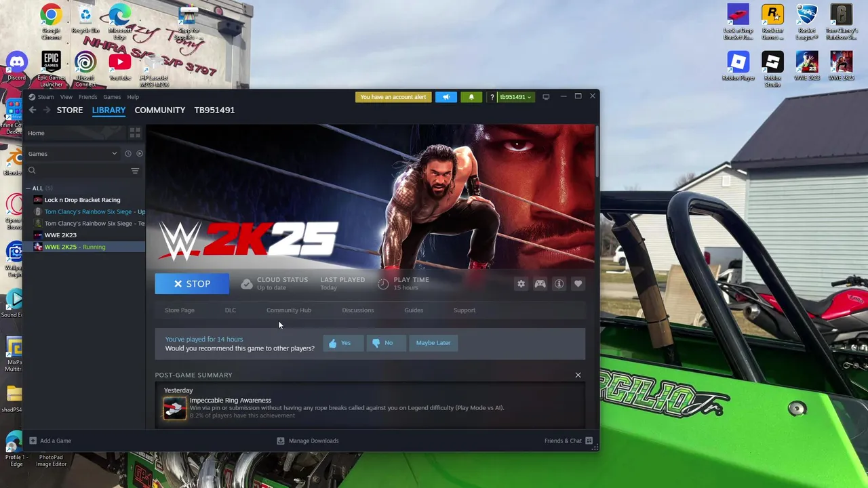Select Lock n Drop Bracket Racing
The height and width of the screenshot is (488, 868).
pyautogui.click(x=85, y=200)
